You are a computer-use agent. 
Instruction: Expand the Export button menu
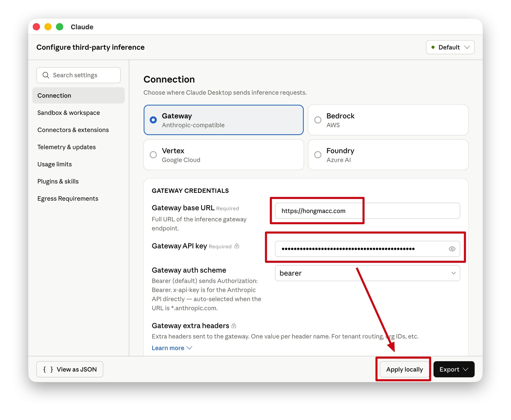click(x=454, y=369)
